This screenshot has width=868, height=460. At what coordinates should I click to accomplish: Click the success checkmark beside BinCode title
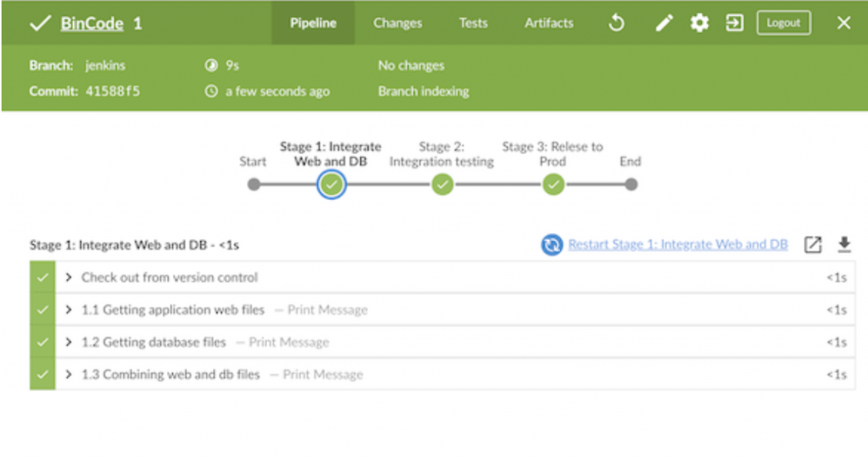[40, 23]
